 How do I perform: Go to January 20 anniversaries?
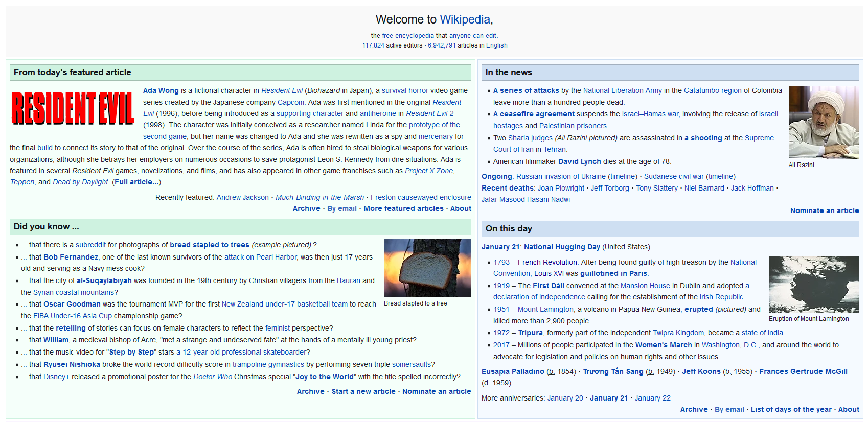[565, 398]
